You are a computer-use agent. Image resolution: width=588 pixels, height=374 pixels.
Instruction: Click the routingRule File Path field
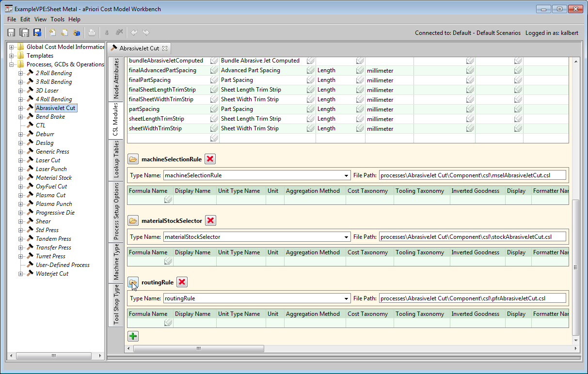coord(472,298)
